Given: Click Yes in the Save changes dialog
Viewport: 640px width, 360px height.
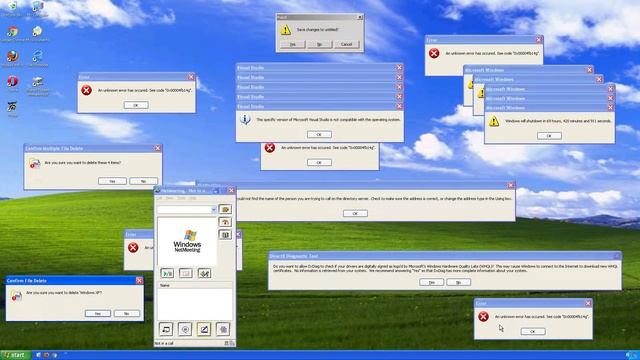Looking at the screenshot, I should (293, 44).
